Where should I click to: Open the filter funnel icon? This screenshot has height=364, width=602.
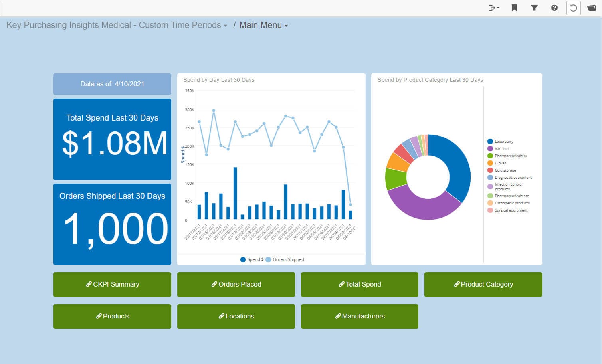click(534, 8)
